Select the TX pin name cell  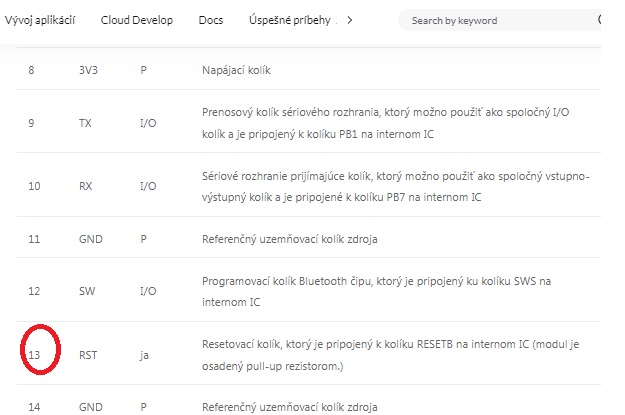click(x=85, y=122)
